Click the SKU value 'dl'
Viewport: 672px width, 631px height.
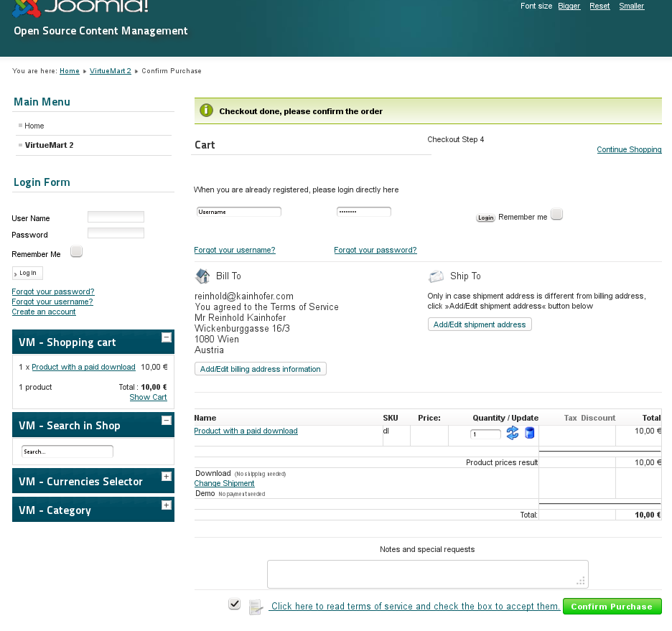click(386, 431)
